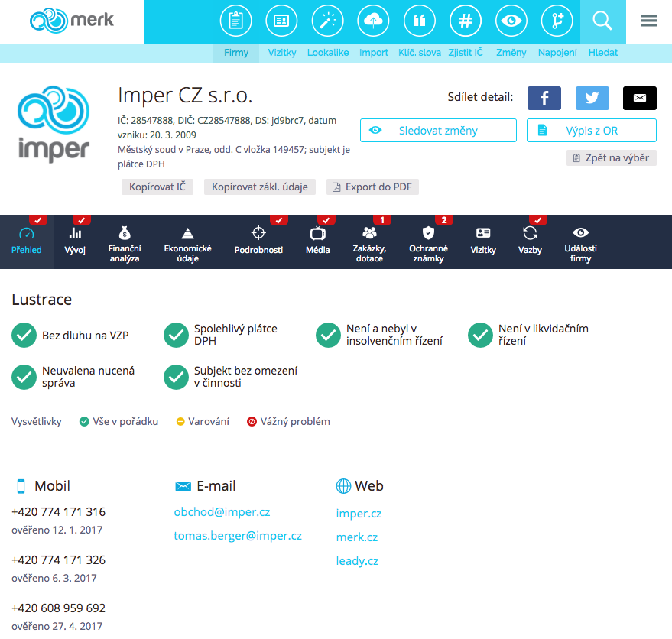The height and width of the screenshot is (639, 672).
Task: Click the Napojení branch icon
Action: click(x=557, y=21)
